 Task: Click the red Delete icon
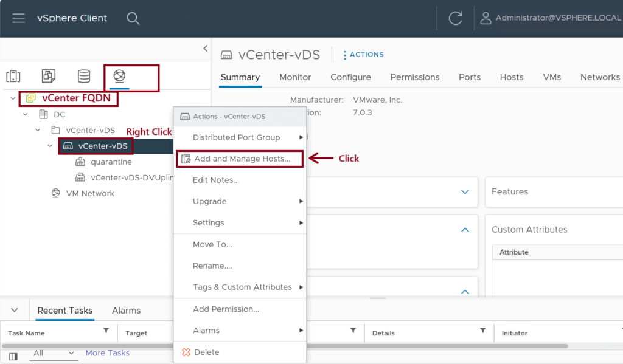[x=186, y=352]
